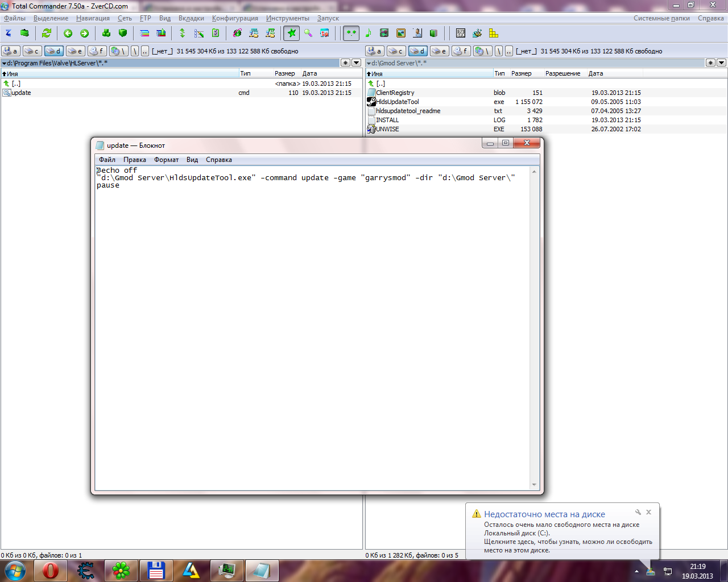Select drive a in left panel
The width and height of the screenshot is (728, 582).
click(11, 51)
